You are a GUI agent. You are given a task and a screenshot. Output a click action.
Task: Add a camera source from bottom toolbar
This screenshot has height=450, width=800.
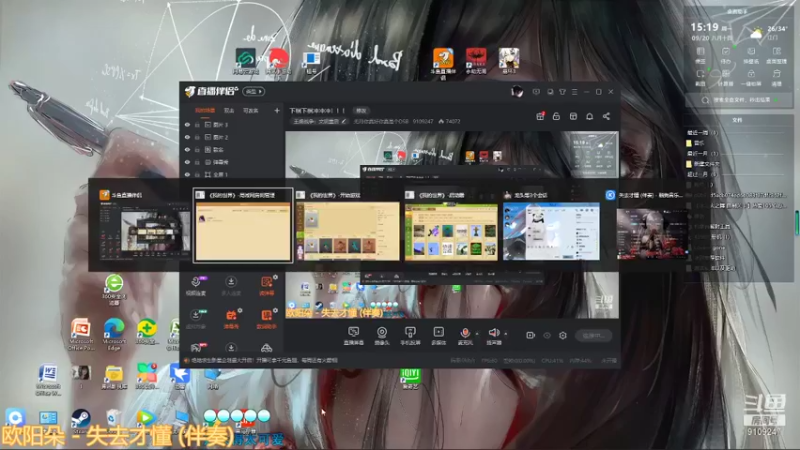(382, 333)
